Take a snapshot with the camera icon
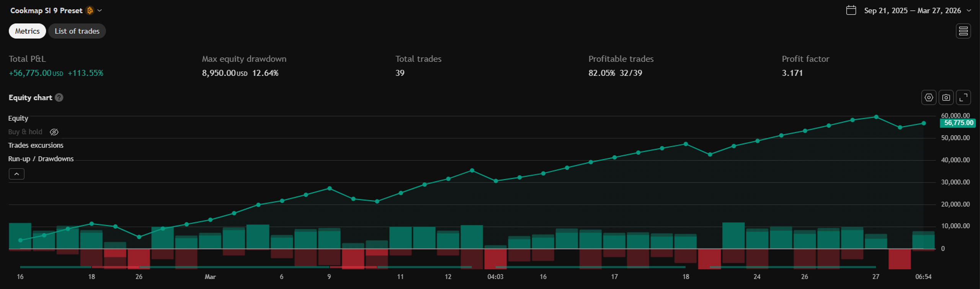The width and height of the screenshot is (980, 289). coord(946,97)
